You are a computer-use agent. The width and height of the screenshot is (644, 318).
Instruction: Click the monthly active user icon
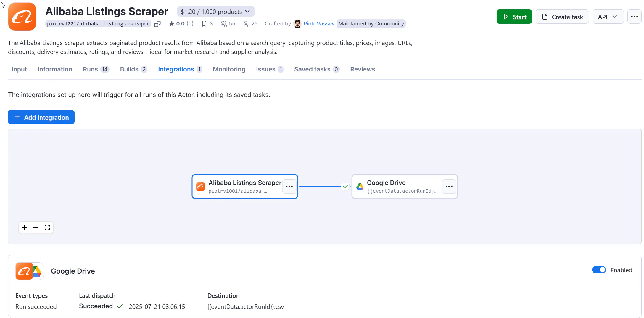246,24
